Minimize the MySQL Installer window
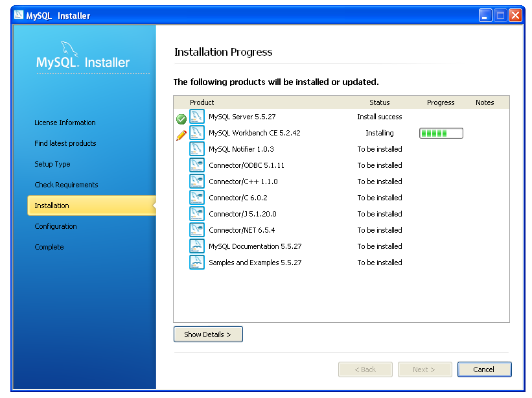Image resolution: width=532 pixels, height=398 pixels. (x=485, y=16)
